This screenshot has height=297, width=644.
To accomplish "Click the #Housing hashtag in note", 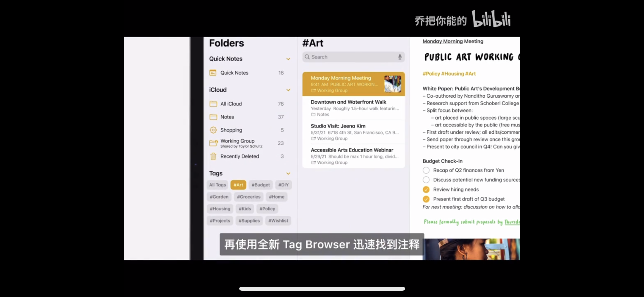I will tap(452, 74).
